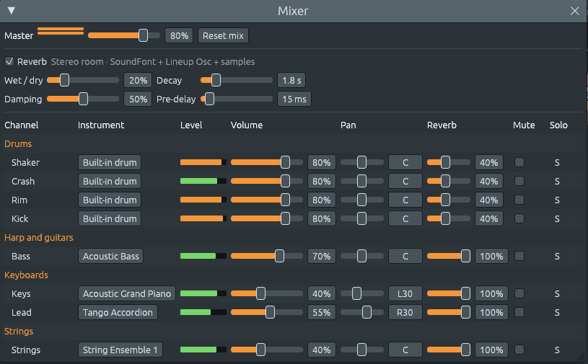The image size is (588, 364).
Task: Open the String Ensemble 1 instrument selector
Action: tap(120, 350)
